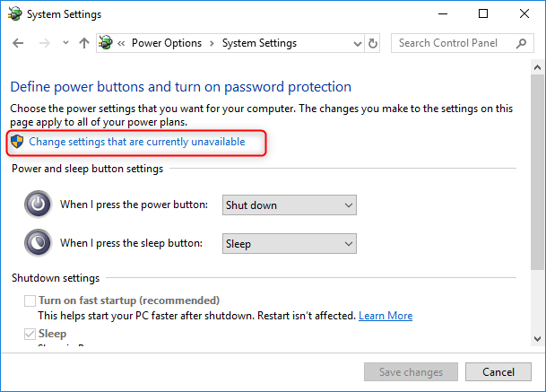This screenshot has height=392, width=546.
Task: Click the search magnifier icon
Action: pos(521,43)
